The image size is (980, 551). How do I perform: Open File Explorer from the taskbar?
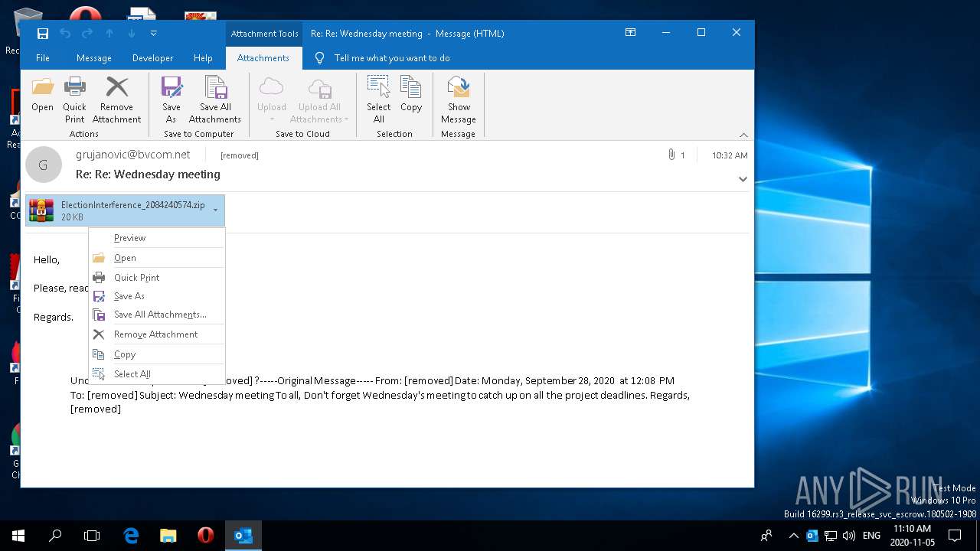point(168,536)
